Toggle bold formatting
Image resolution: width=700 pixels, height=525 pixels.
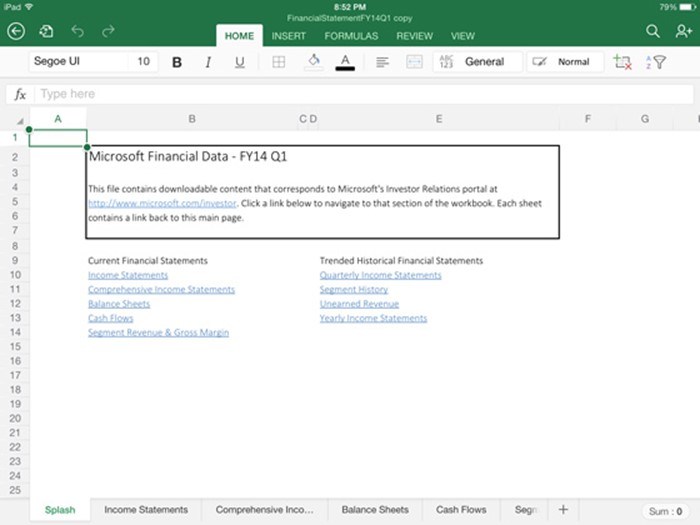pyautogui.click(x=177, y=62)
